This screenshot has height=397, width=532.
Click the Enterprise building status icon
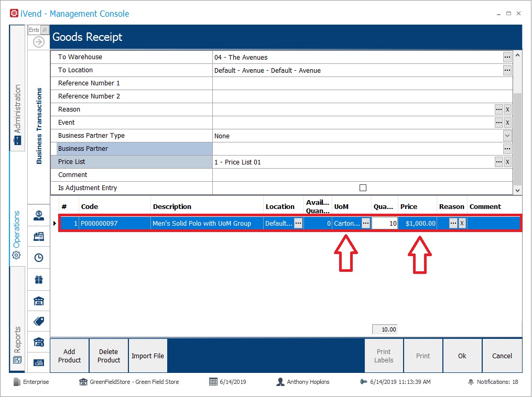pyautogui.click(x=17, y=382)
